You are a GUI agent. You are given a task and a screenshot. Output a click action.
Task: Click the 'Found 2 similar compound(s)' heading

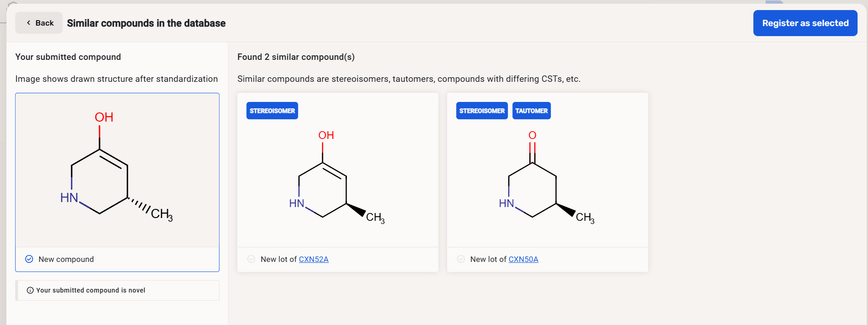click(x=296, y=57)
